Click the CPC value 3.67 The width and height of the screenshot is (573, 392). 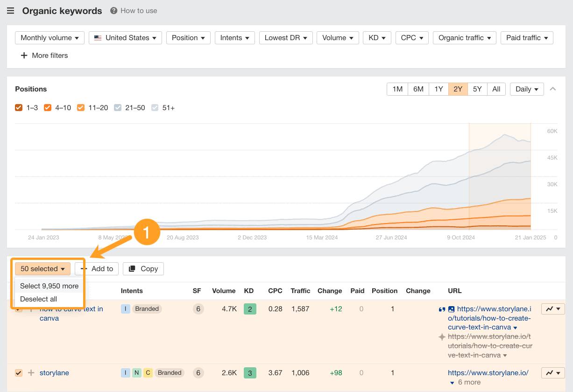276,373
